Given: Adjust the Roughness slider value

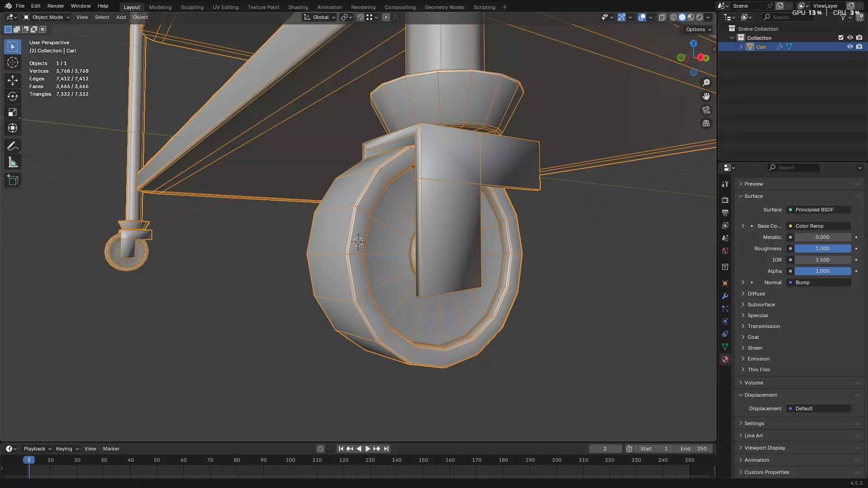Looking at the screenshot, I should (x=822, y=249).
